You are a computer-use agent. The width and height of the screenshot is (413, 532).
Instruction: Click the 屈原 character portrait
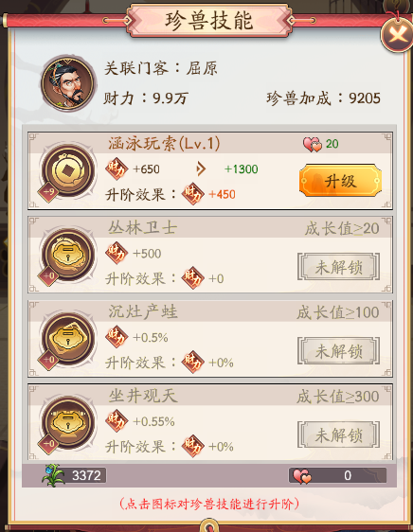click(x=68, y=83)
